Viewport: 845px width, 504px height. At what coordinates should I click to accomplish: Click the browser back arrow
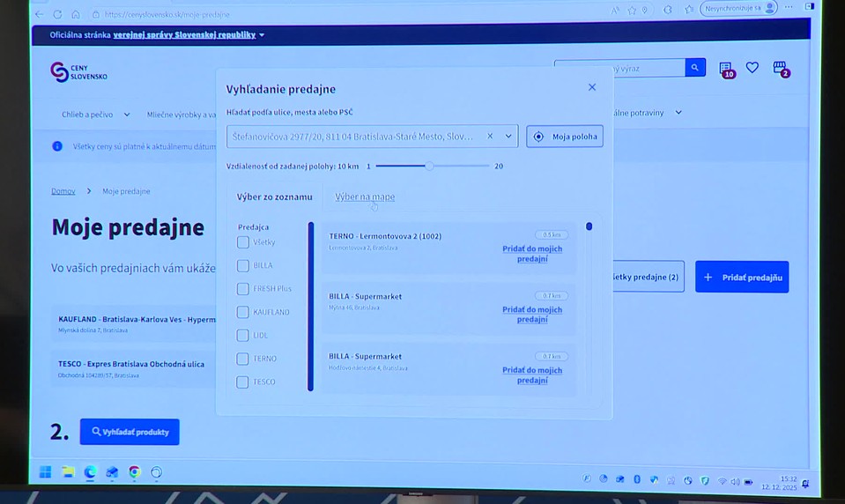(x=40, y=14)
